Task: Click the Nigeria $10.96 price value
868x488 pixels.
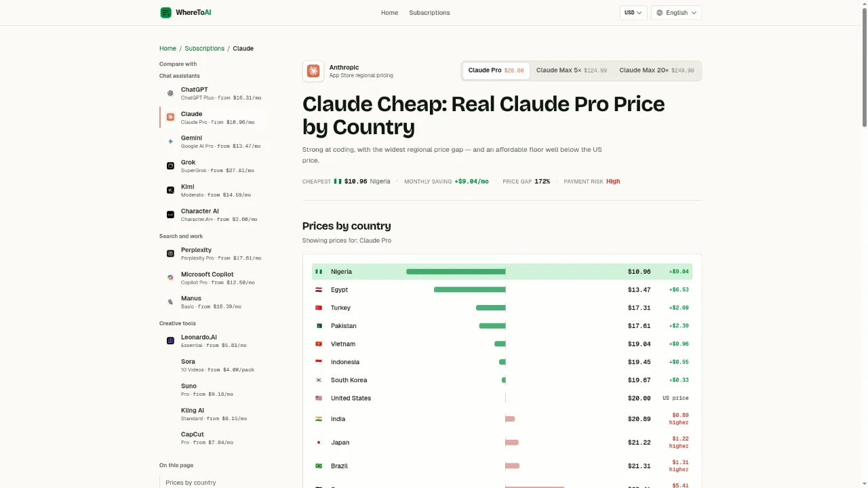Action: tap(639, 272)
